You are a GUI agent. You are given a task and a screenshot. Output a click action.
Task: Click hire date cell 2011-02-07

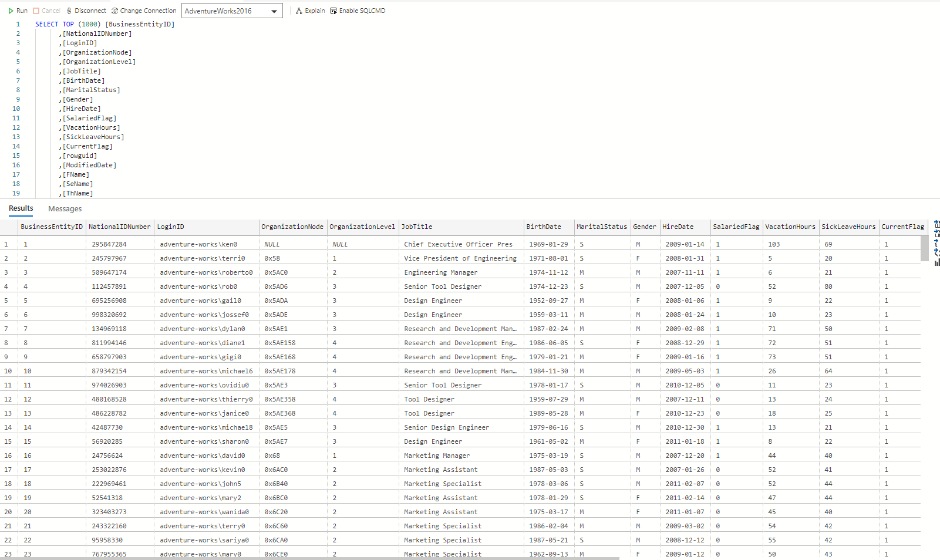pyautogui.click(x=685, y=484)
